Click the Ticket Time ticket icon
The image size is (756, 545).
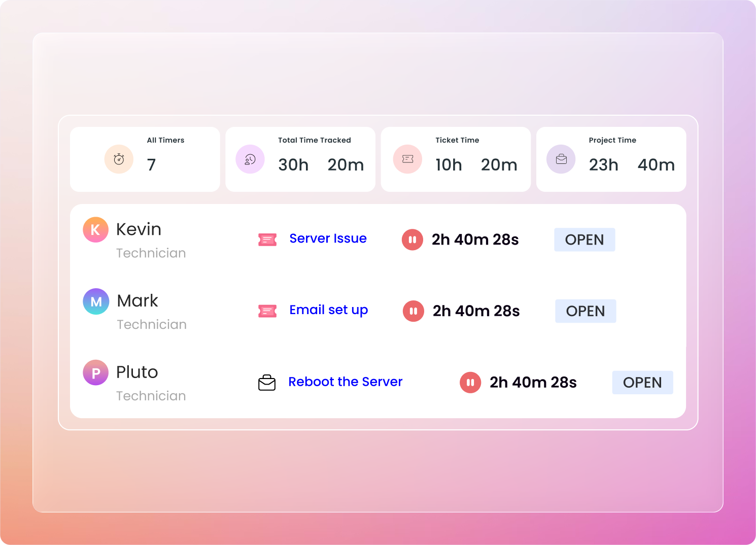[x=407, y=159]
